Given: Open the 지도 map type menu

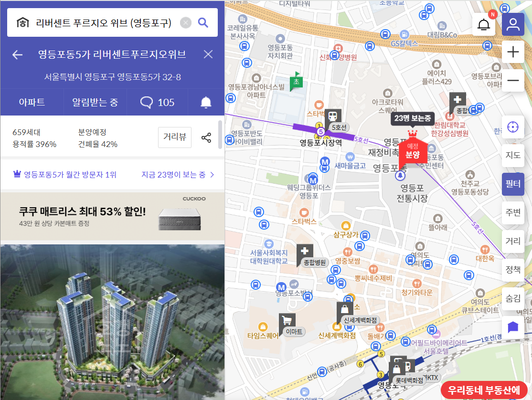Looking at the screenshot, I should 513,156.
